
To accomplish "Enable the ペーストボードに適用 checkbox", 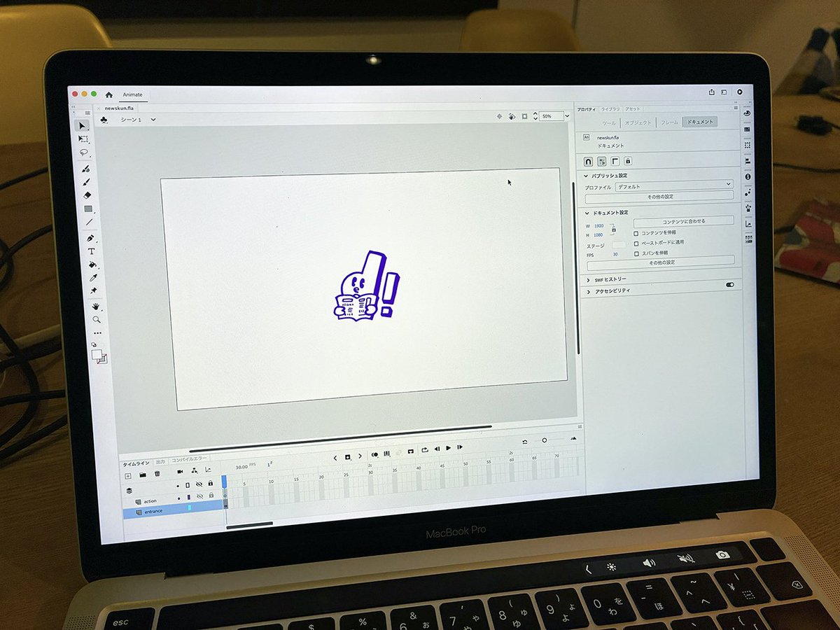I will pyautogui.click(x=636, y=243).
